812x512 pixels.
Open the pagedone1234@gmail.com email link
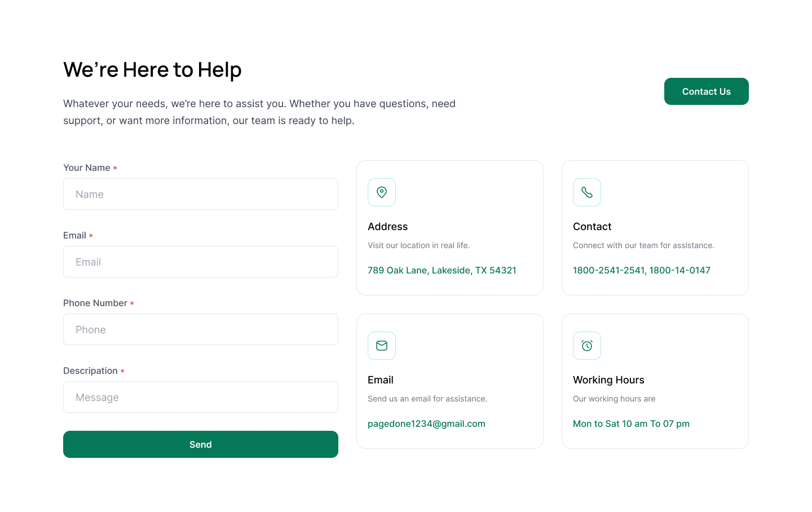pos(426,423)
